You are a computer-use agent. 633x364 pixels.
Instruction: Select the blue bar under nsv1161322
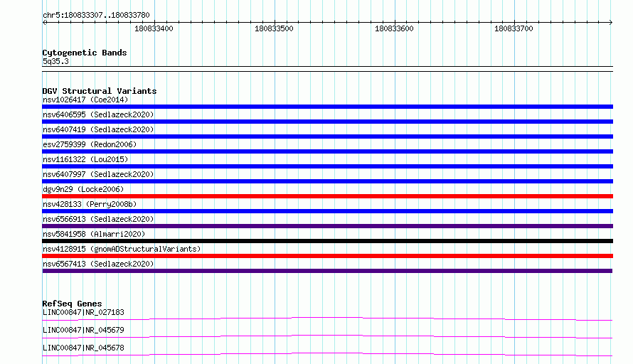click(327, 166)
